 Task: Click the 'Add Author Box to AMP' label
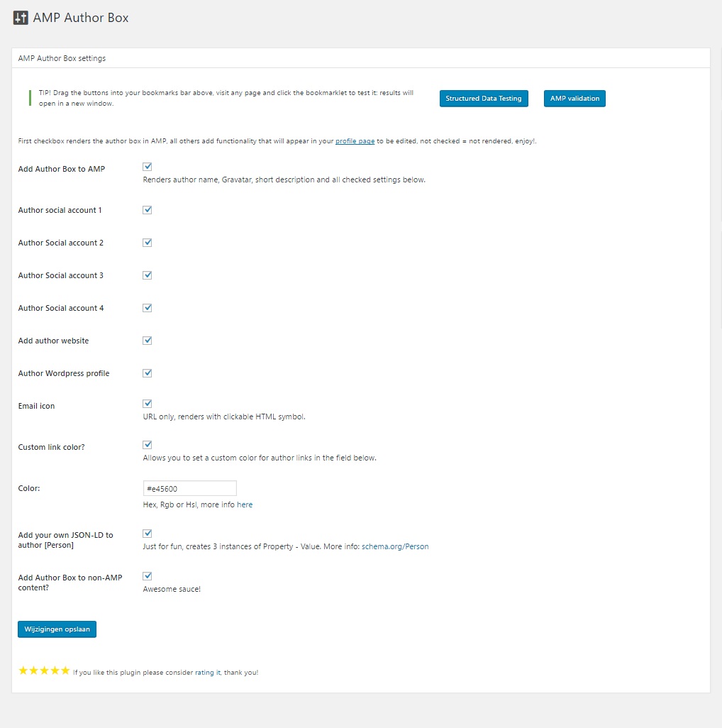[62, 169]
